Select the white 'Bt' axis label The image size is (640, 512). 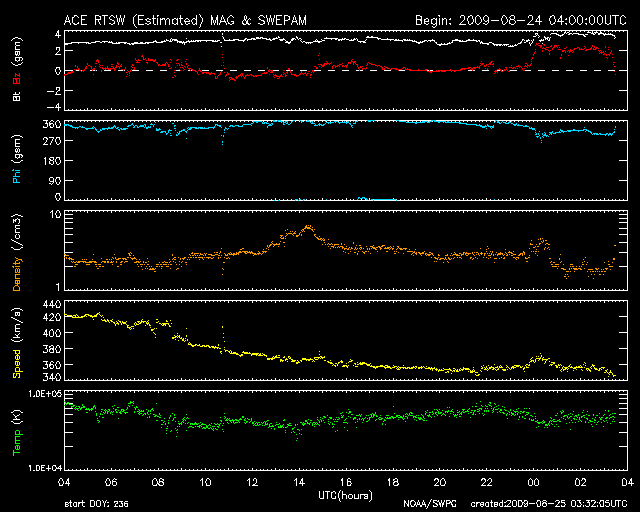[17, 97]
